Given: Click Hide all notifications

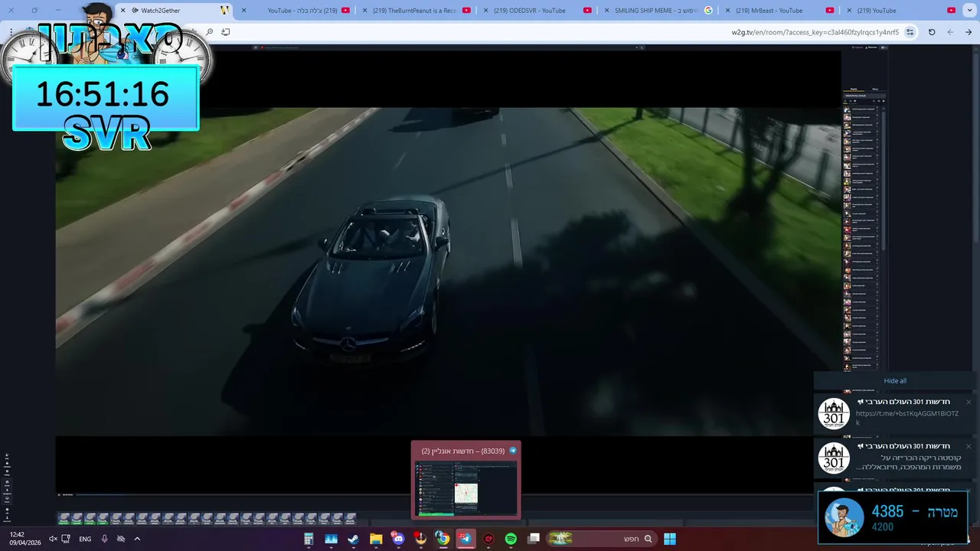Looking at the screenshot, I should (895, 381).
